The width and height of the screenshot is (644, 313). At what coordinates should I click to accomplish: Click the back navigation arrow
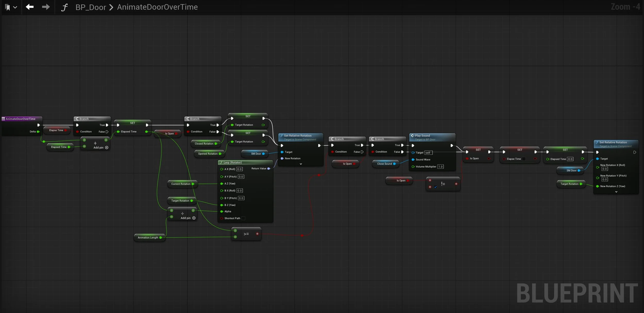(x=30, y=7)
